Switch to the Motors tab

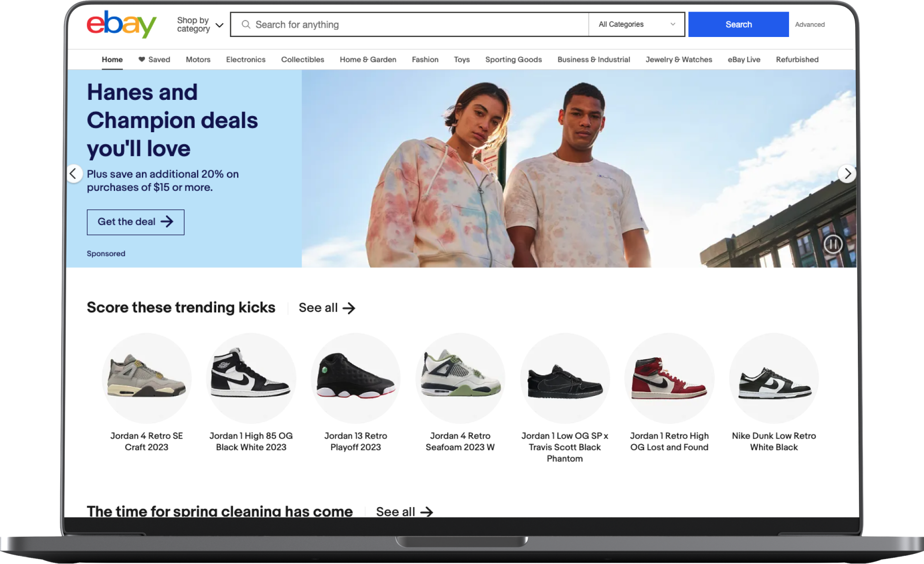click(x=198, y=59)
